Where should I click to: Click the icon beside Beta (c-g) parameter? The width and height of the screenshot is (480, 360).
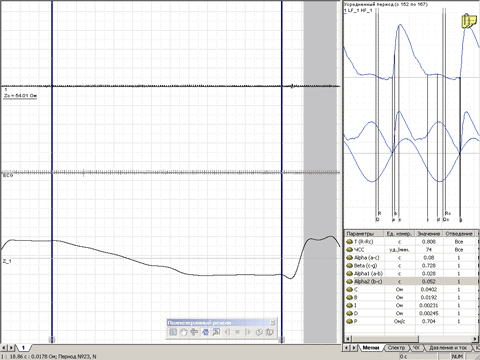(x=350, y=266)
